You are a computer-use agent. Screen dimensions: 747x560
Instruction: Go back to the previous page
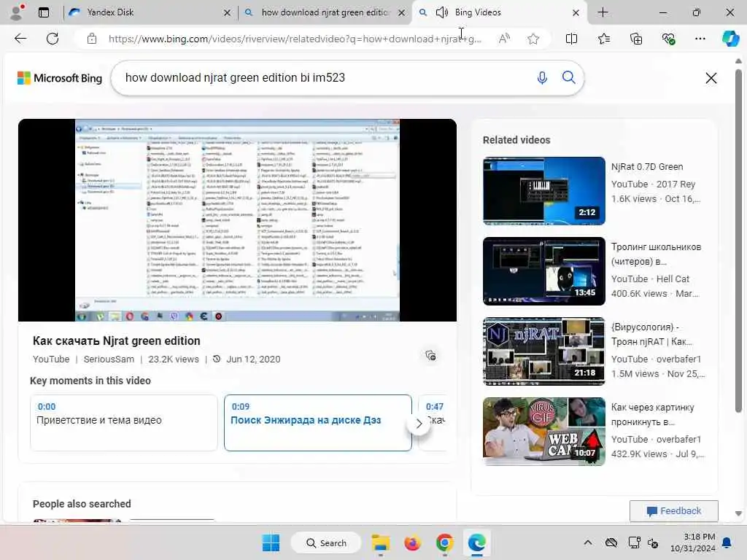tap(20, 39)
